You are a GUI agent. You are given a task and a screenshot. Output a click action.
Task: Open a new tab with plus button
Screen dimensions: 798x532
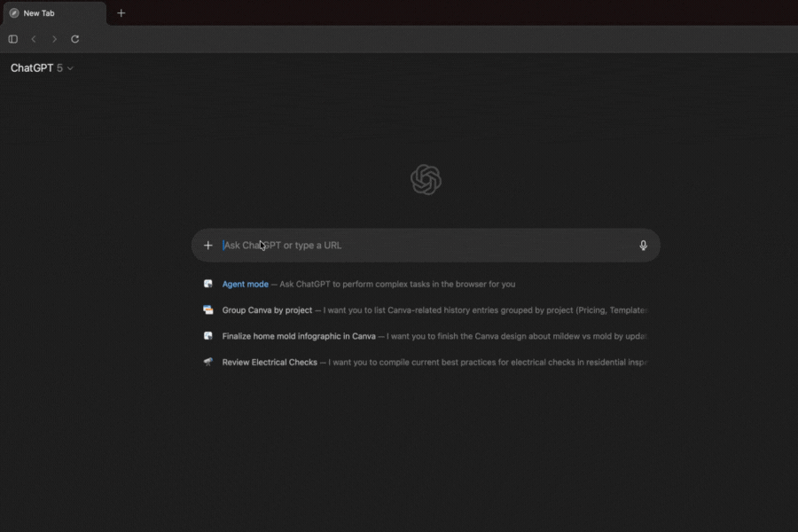click(121, 13)
